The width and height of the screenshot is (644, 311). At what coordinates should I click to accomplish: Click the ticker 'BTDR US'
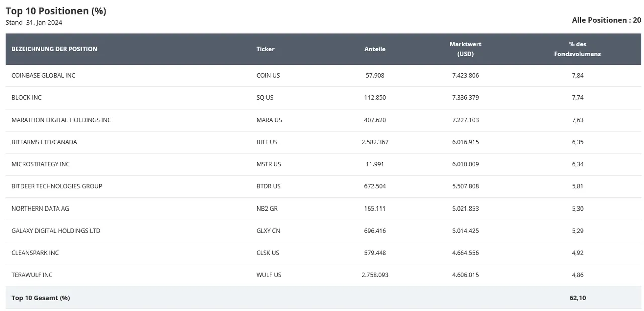click(268, 186)
